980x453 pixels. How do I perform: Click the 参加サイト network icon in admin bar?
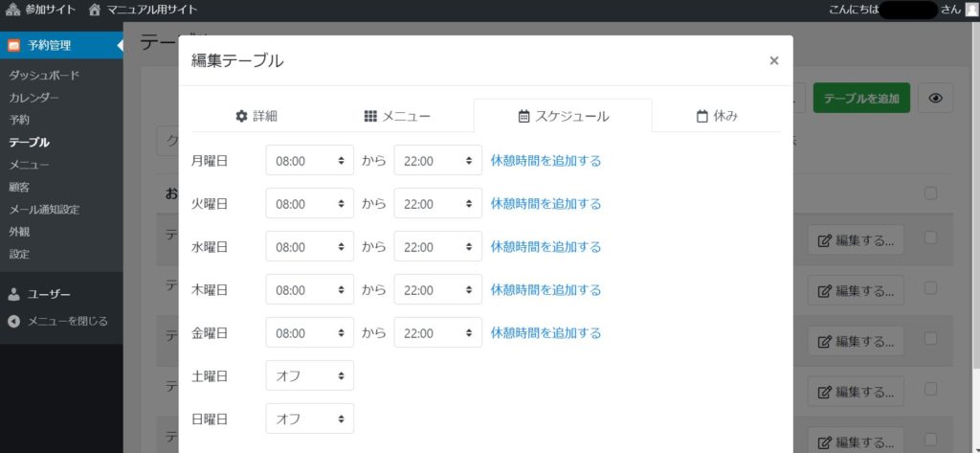(13, 10)
